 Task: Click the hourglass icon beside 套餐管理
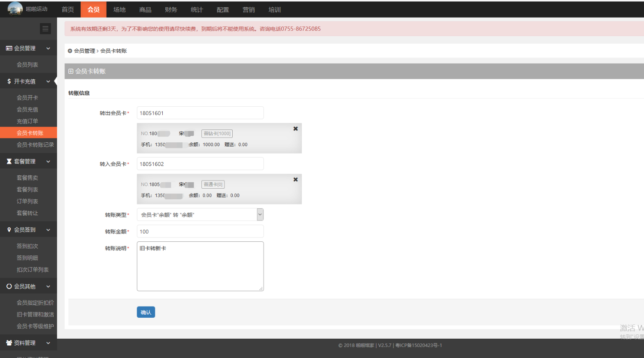click(x=9, y=162)
